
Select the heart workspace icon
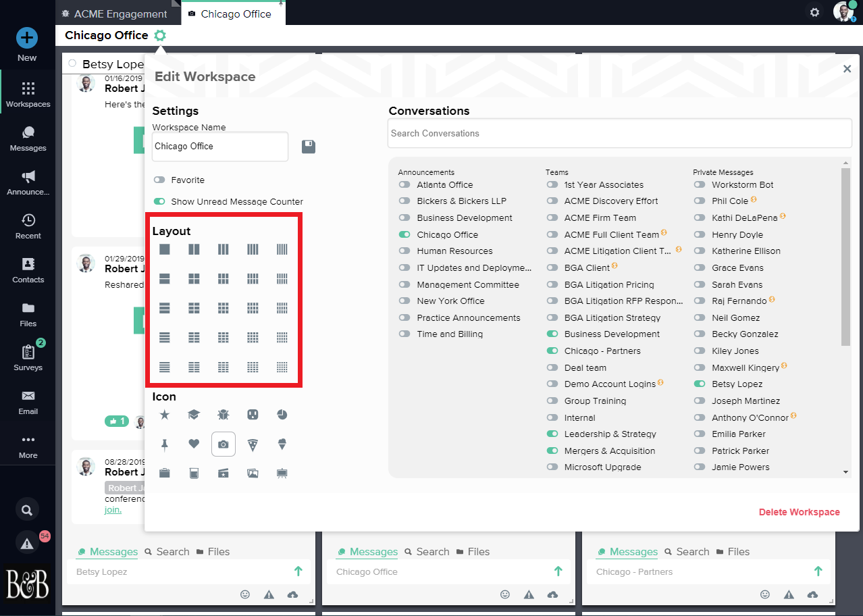coord(194,444)
